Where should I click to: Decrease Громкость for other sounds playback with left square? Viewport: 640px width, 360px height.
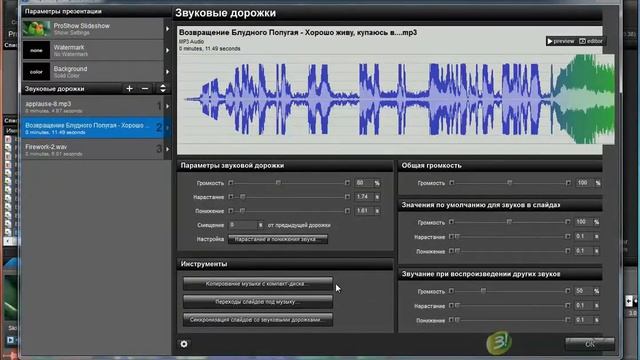coord(451,291)
